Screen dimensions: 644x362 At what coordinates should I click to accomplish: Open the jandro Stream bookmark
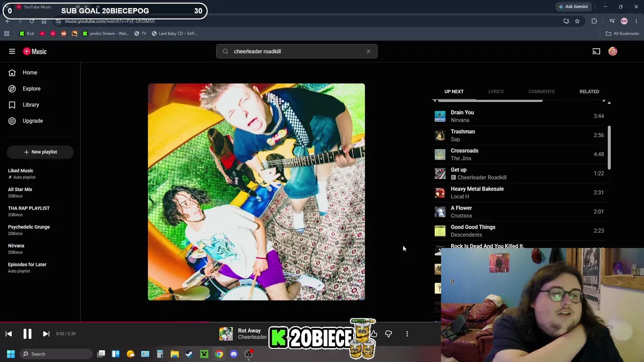point(106,34)
